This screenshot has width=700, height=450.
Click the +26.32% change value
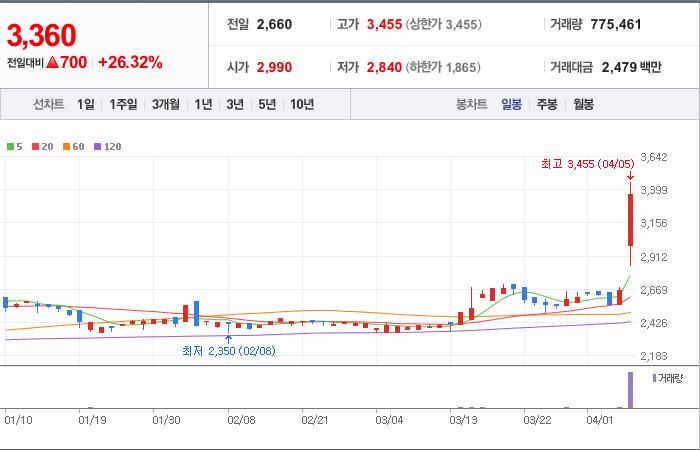click(130, 62)
